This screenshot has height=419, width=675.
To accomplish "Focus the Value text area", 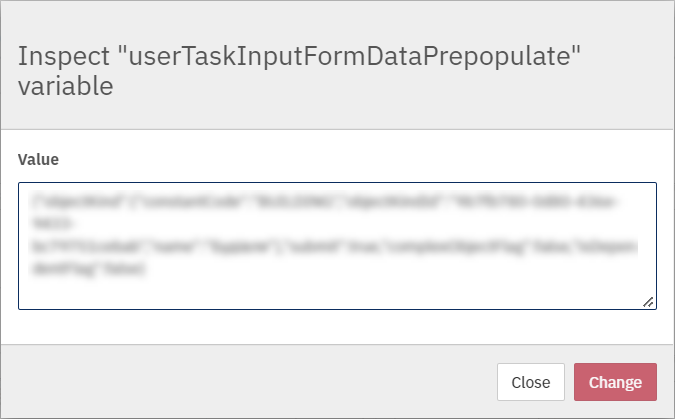I will [338, 246].
